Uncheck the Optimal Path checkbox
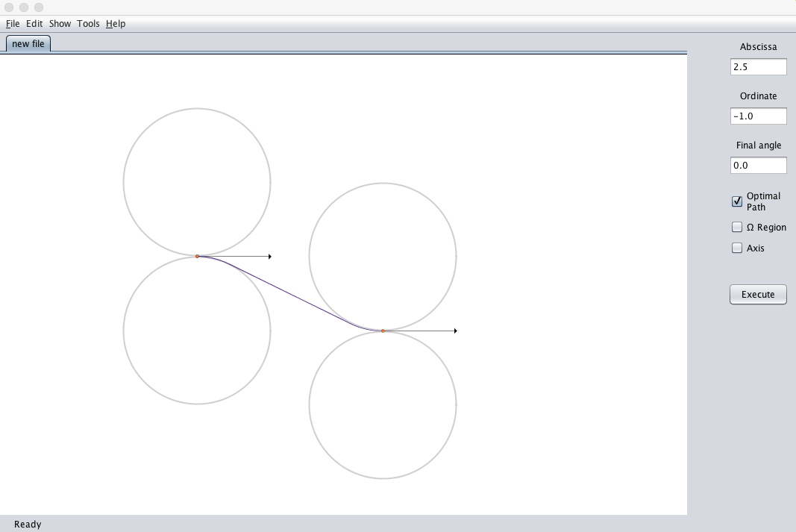 737,201
